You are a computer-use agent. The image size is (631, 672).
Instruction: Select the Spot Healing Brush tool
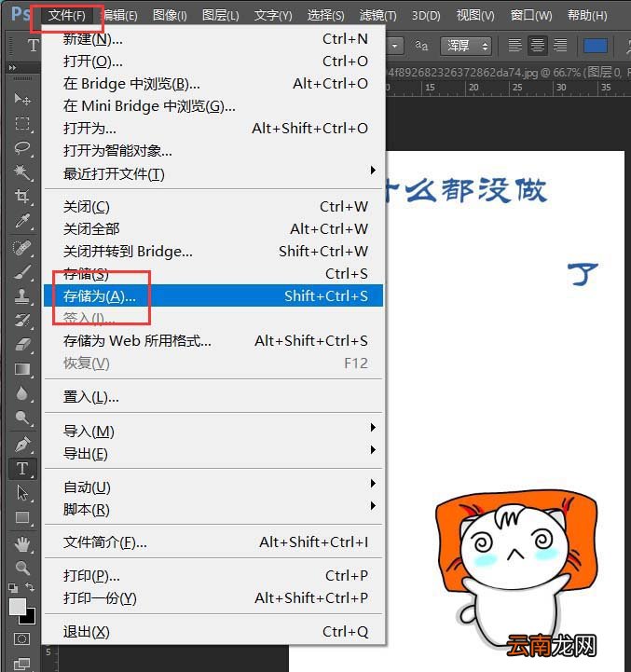point(21,248)
